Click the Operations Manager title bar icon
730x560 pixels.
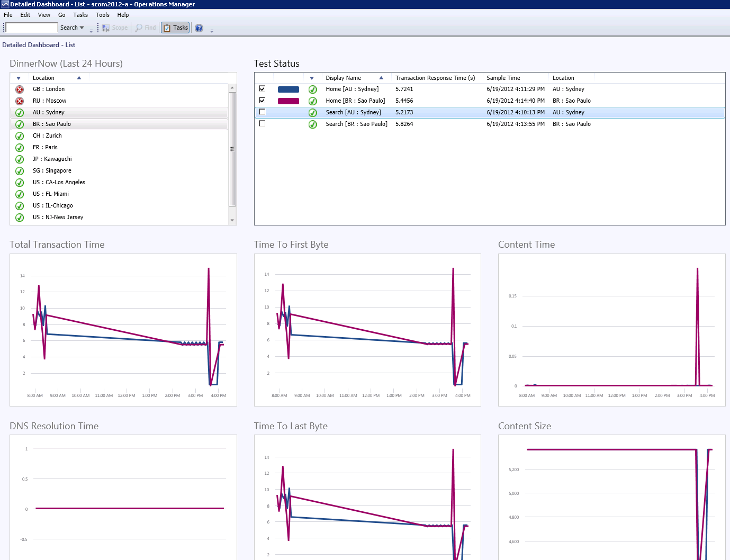coord(5,4)
